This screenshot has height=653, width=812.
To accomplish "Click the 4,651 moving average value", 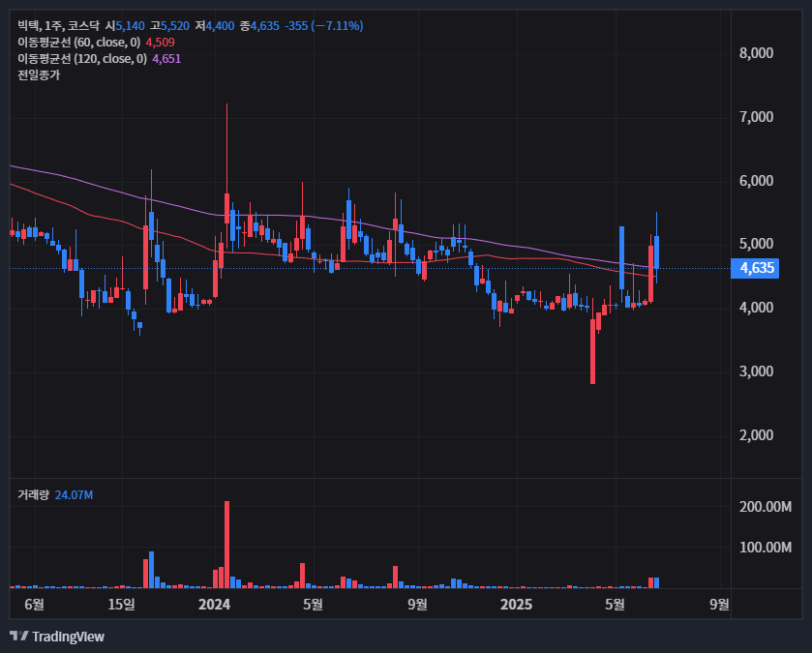I will tap(166, 59).
